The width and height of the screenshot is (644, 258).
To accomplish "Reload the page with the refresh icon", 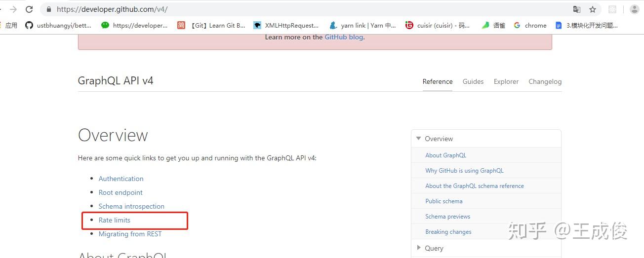I will click(x=29, y=9).
